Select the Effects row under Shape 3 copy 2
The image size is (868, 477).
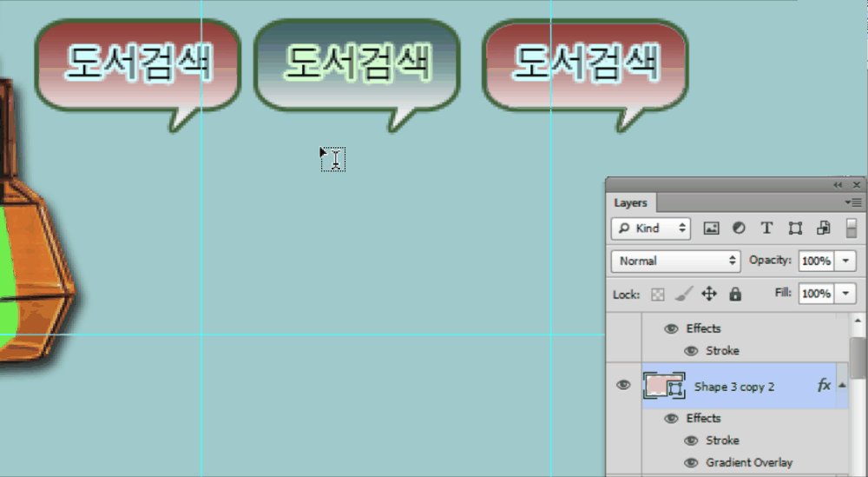(x=704, y=418)
